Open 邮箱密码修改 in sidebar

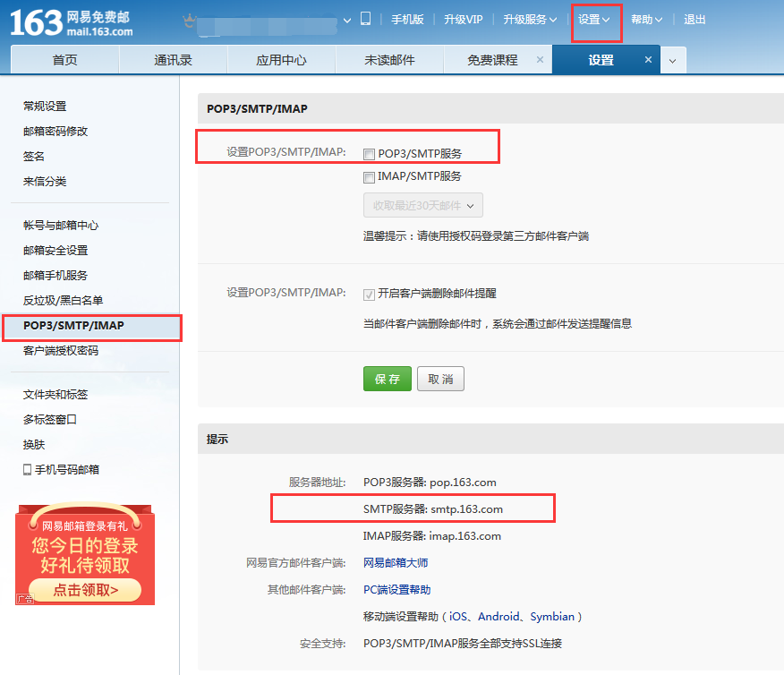(55, 131)
